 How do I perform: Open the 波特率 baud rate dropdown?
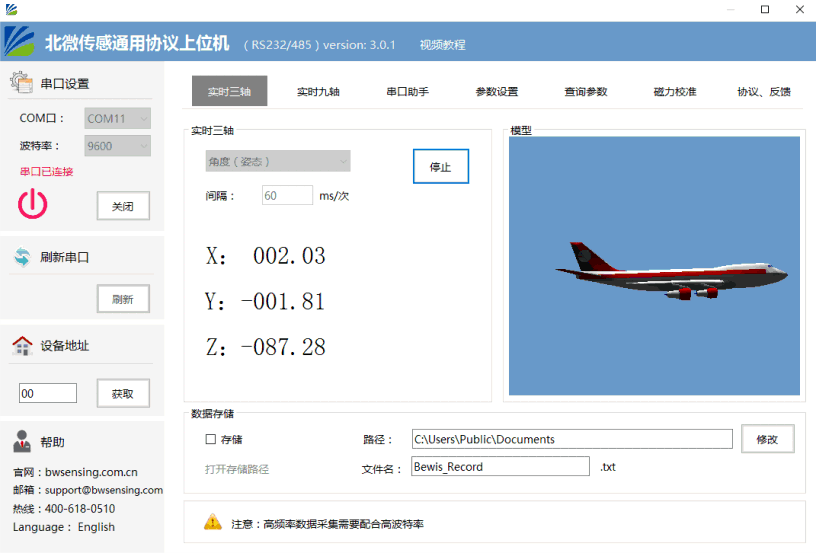point(118,146)
